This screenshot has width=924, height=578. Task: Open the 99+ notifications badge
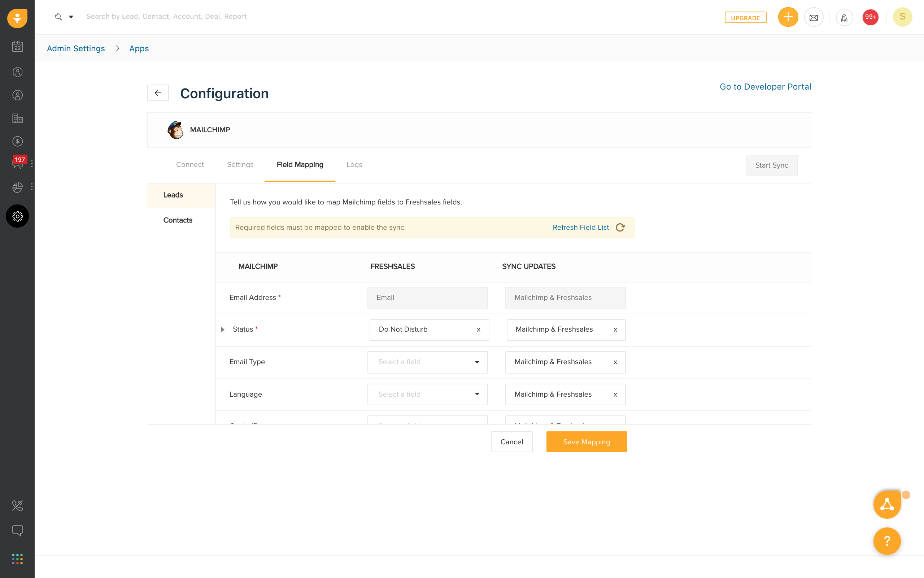coord(870,17)
